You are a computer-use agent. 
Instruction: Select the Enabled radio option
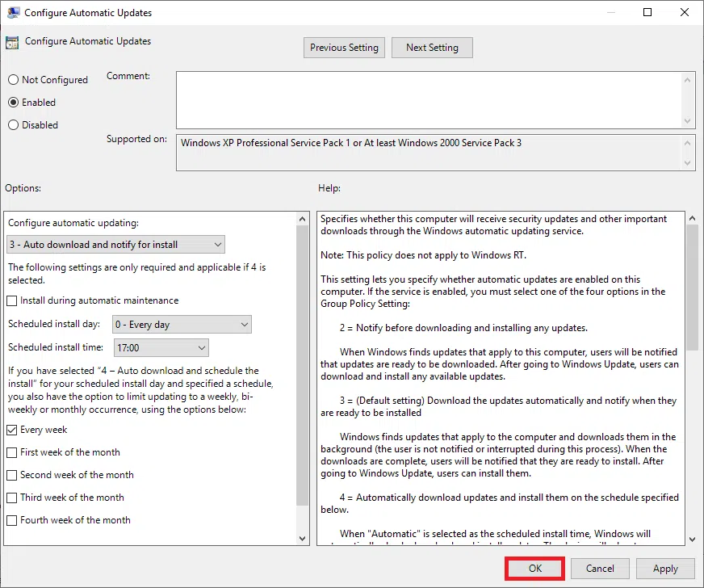(x=13, y=103)
